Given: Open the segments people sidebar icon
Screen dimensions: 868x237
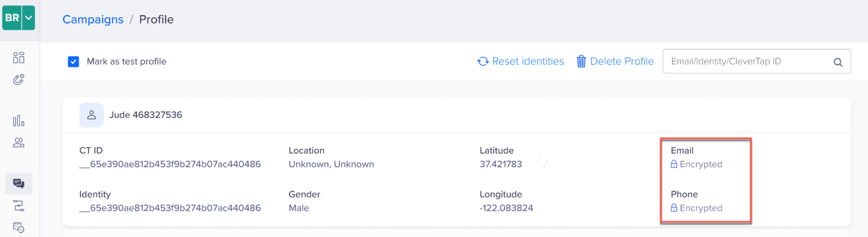Looking at the screenshot, I should pyautogui.click(x=18, y=143).
